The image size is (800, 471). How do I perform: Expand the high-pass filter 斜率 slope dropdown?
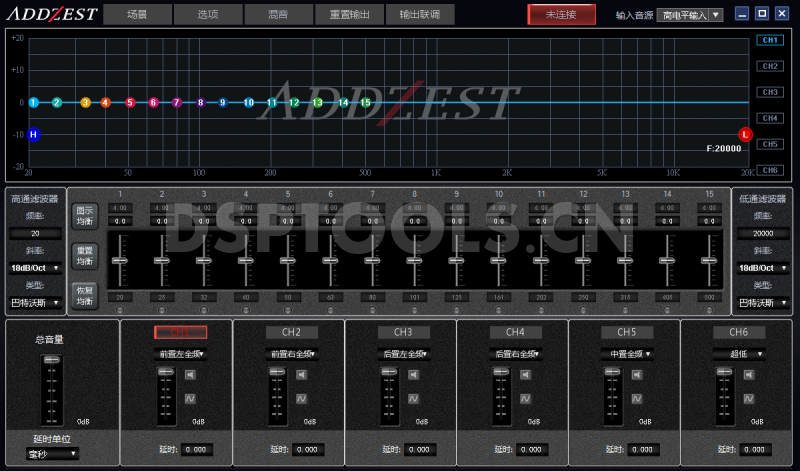tap(37, 267)
